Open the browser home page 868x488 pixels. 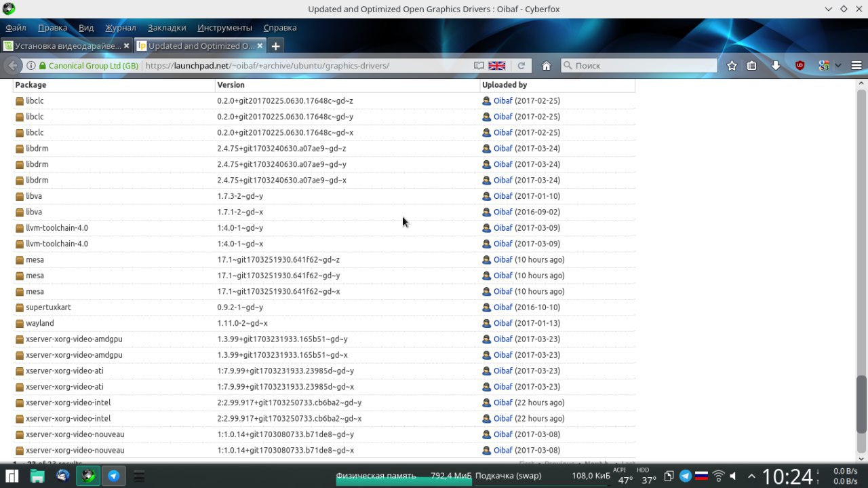tap(546, 66)
